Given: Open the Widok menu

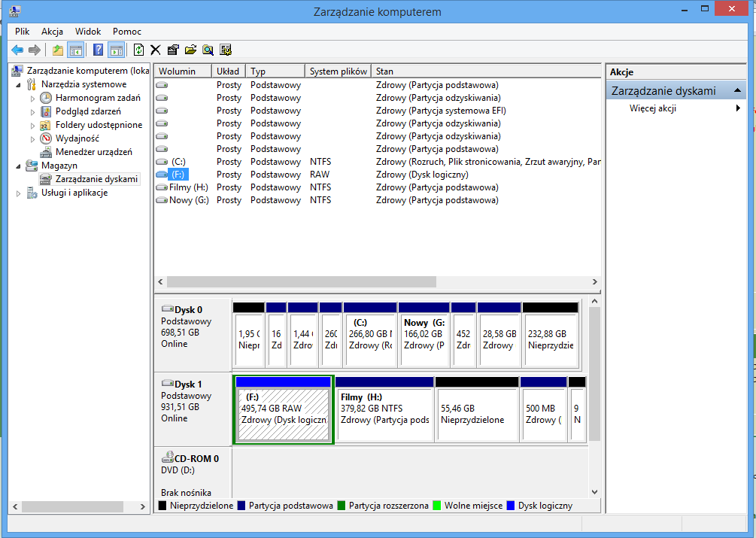Looking at the screenshot, I should pyautogui.click(x=88, y=31).
